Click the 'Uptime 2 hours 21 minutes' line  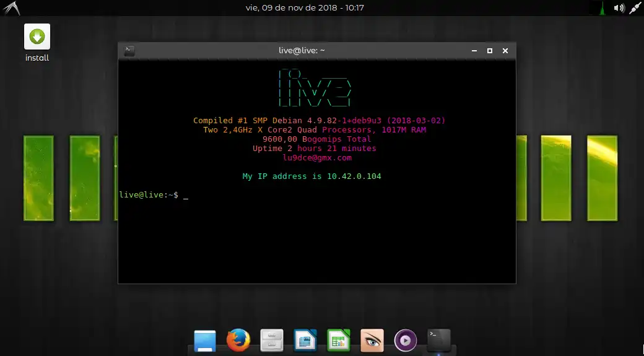314,148
